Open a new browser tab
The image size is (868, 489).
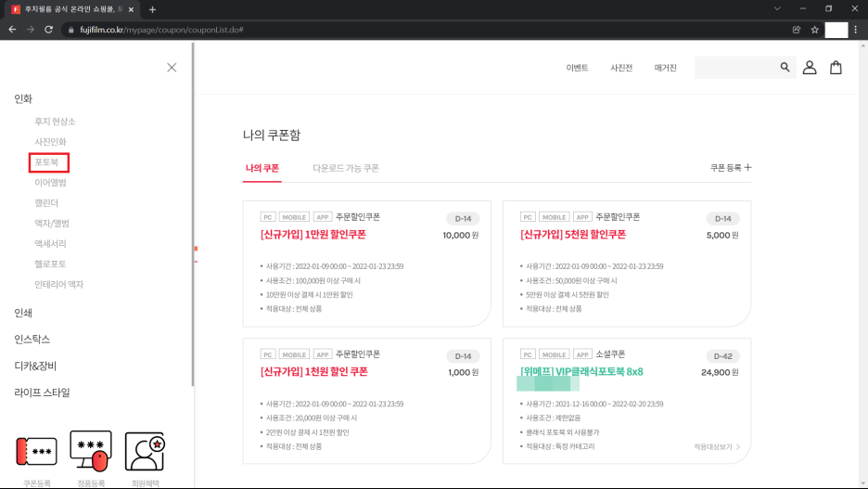152,9
